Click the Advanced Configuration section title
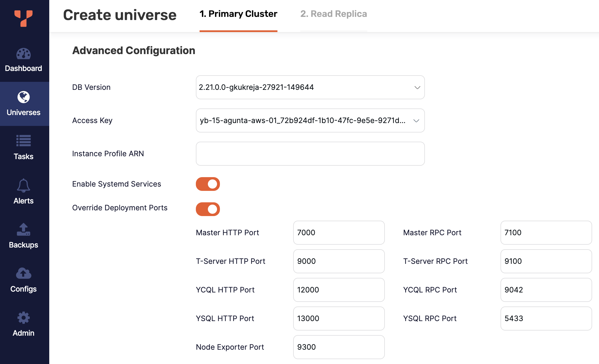 [x=133, y=51]
